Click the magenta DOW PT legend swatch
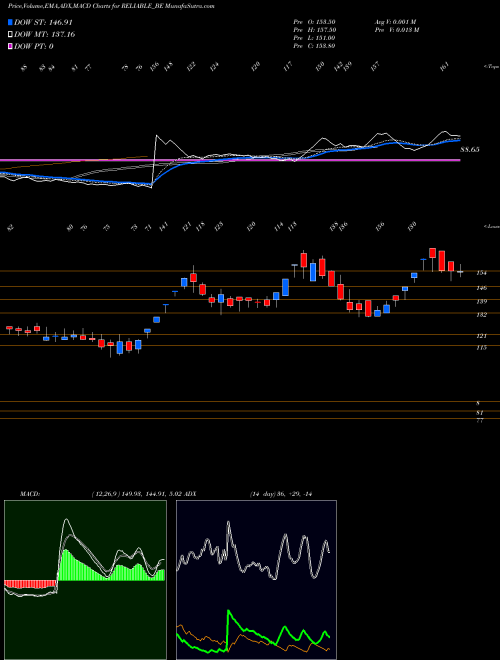500x660 pixels. point(10,46)
